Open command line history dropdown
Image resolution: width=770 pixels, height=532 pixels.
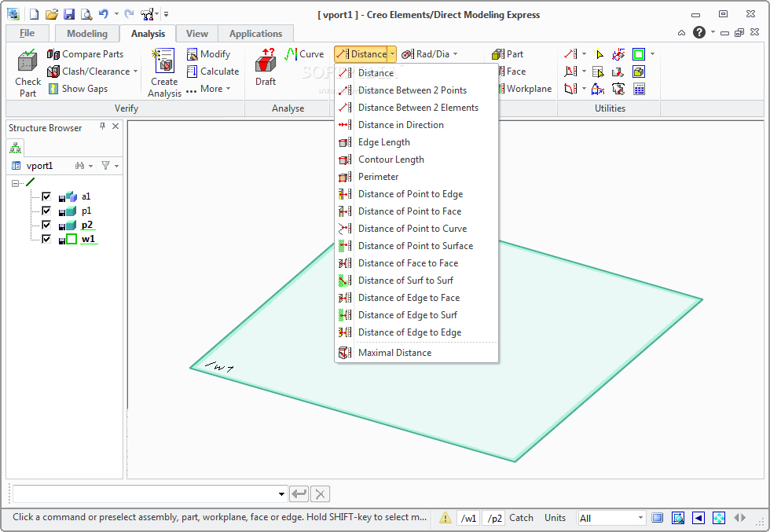pos(281,494)
